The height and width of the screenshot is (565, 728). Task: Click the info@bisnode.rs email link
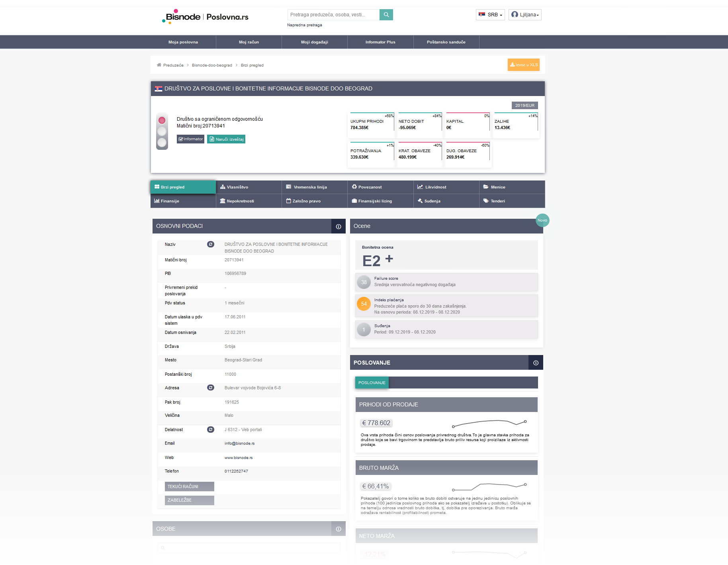(x=239, y=443)
